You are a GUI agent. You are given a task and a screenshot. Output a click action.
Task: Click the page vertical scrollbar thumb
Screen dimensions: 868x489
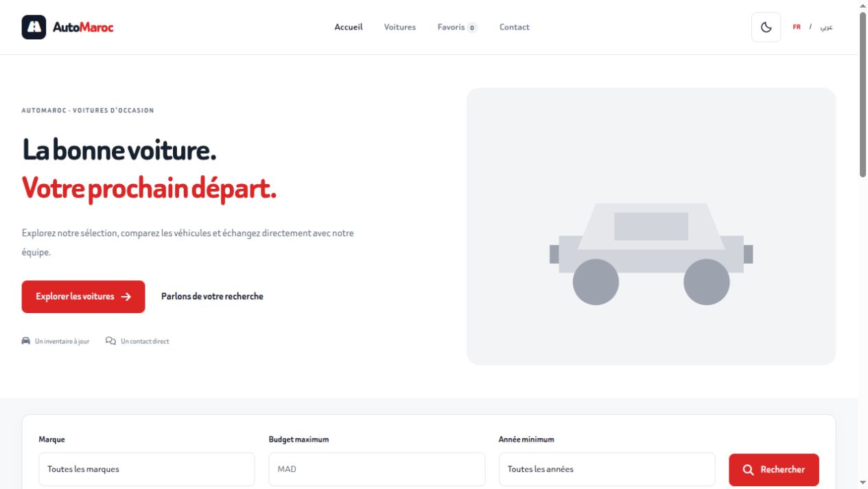[863, 95]
